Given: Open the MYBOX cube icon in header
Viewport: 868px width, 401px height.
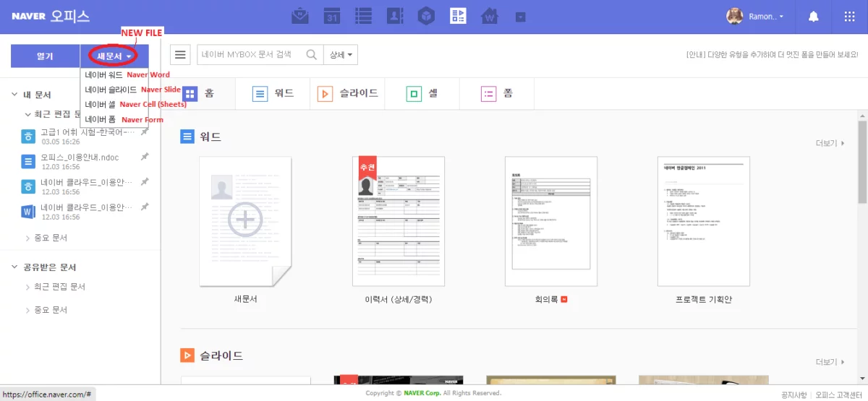Looking at the screenshot, I should click(427, 16).
